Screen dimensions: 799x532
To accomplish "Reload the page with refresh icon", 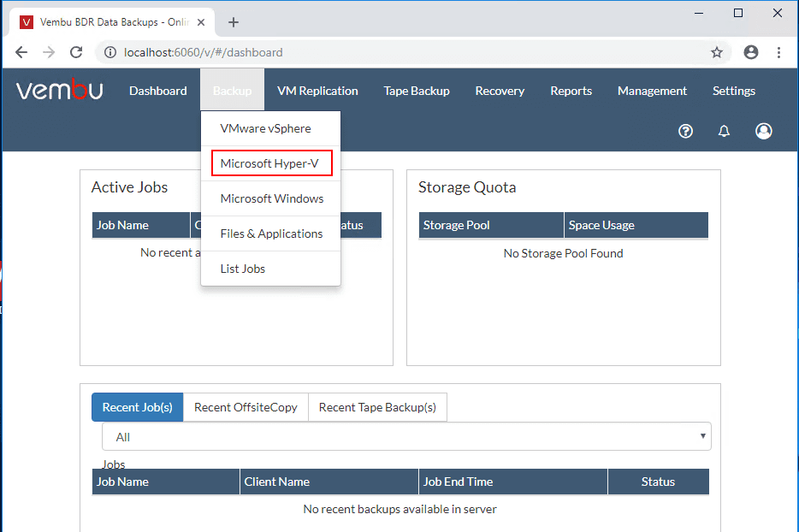I will (x=76, y=52).
